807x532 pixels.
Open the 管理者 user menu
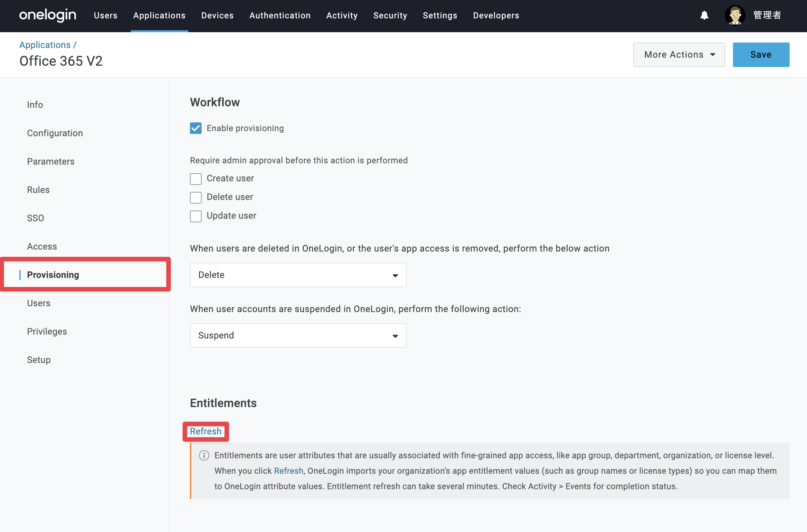767,15
